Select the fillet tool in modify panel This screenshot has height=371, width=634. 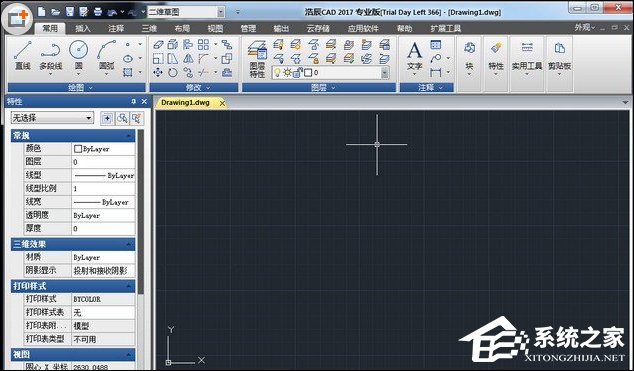pos(203,59)
